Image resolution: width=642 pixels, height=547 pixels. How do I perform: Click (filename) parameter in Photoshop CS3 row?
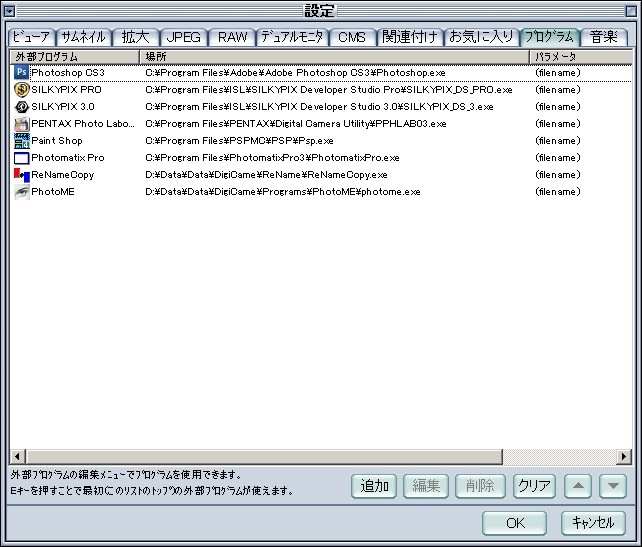click(x=558, y=73)
